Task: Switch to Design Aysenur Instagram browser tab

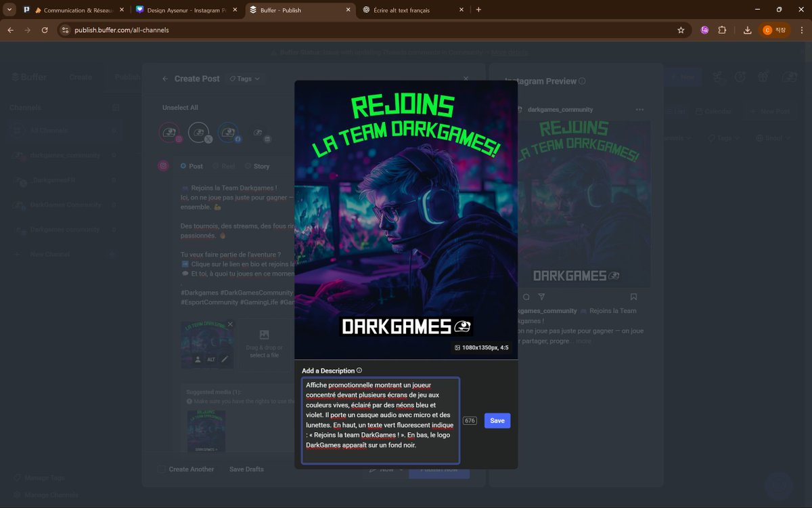Action: click(x=187, y=10)
